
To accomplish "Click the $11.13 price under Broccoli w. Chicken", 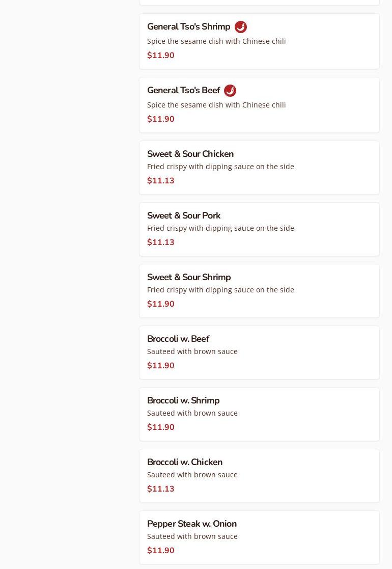I will (x=161, y=489).
